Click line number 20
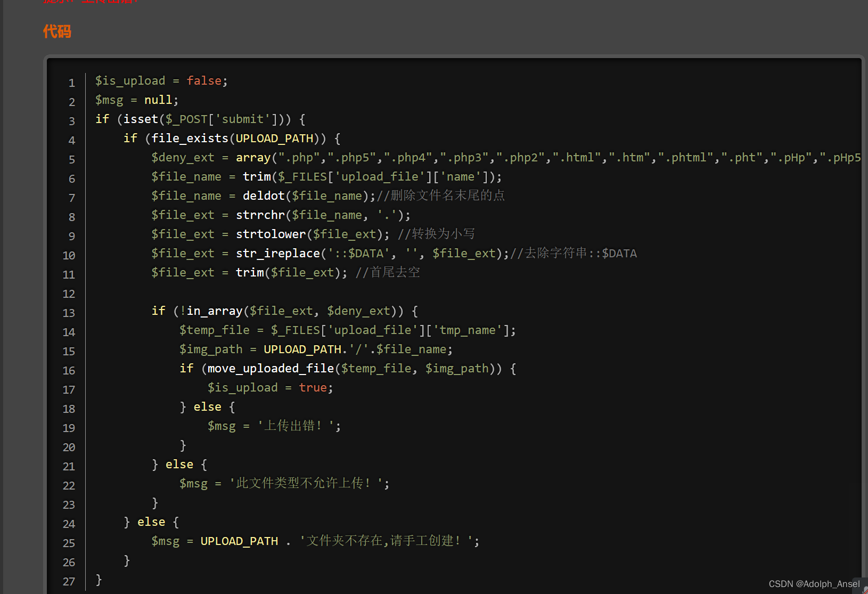 [x=69, y=447]
